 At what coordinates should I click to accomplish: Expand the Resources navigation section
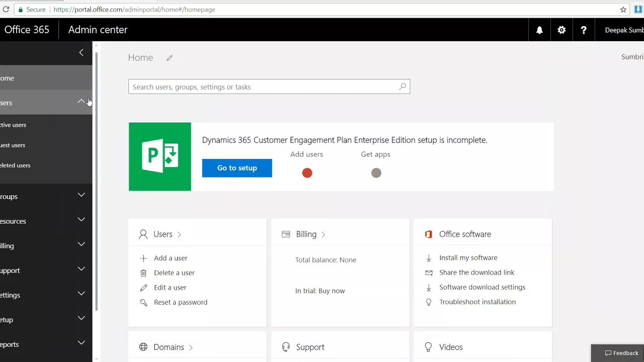(82, 219)
